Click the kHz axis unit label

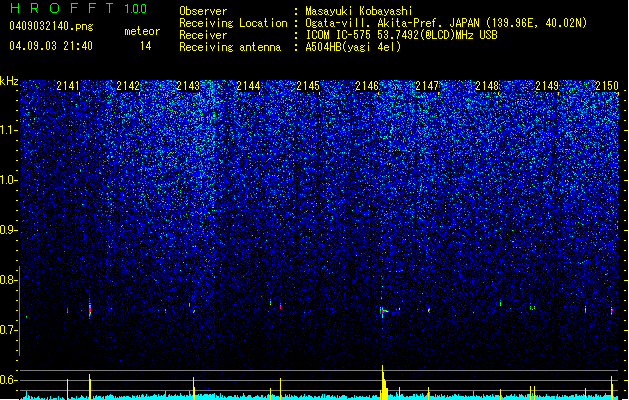(x=9, y=81)
